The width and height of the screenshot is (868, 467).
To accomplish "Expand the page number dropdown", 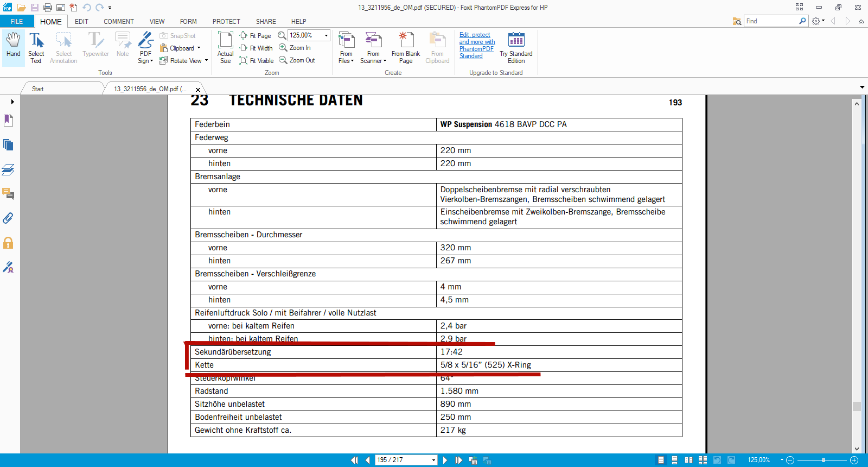I will pyautogui.click(x=433, y=460).
